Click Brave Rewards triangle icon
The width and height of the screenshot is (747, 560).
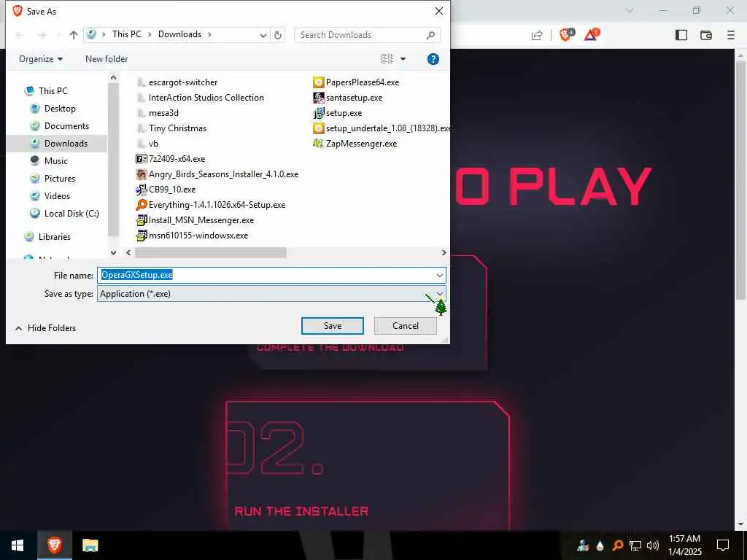click(x=591, y=35)
